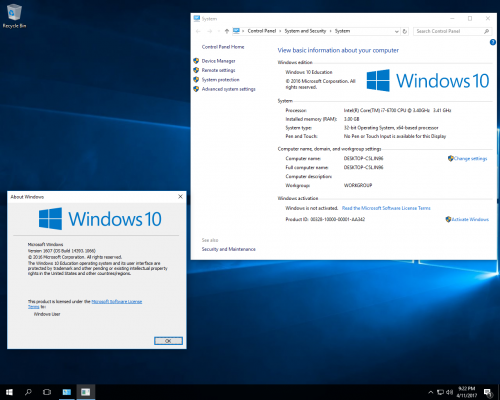
Task: Open recent locations dropdown next to forward arrow
Action: pos(219,31)
